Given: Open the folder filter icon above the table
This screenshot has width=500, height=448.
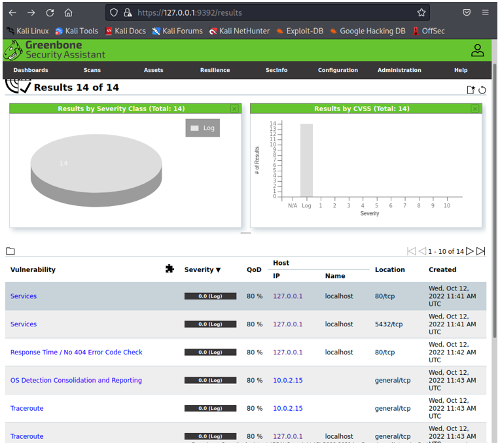Looking at the screenshot, I should click(x=10, y=251).
